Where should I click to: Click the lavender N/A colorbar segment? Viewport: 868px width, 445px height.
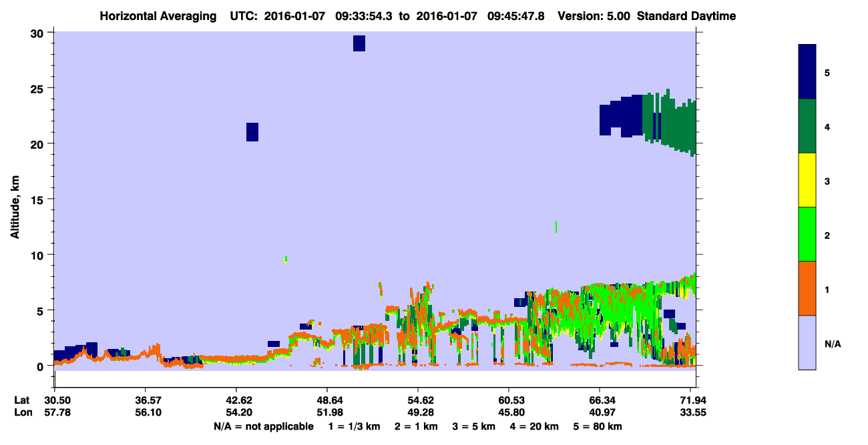point(807,342)
